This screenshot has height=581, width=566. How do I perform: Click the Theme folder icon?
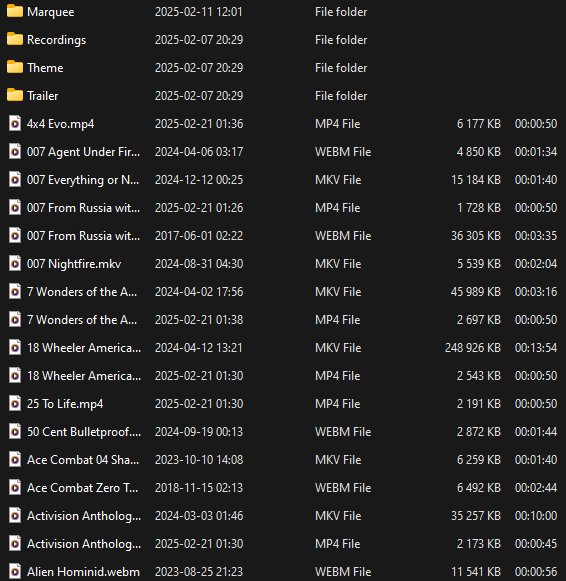[x=15, y=67]
